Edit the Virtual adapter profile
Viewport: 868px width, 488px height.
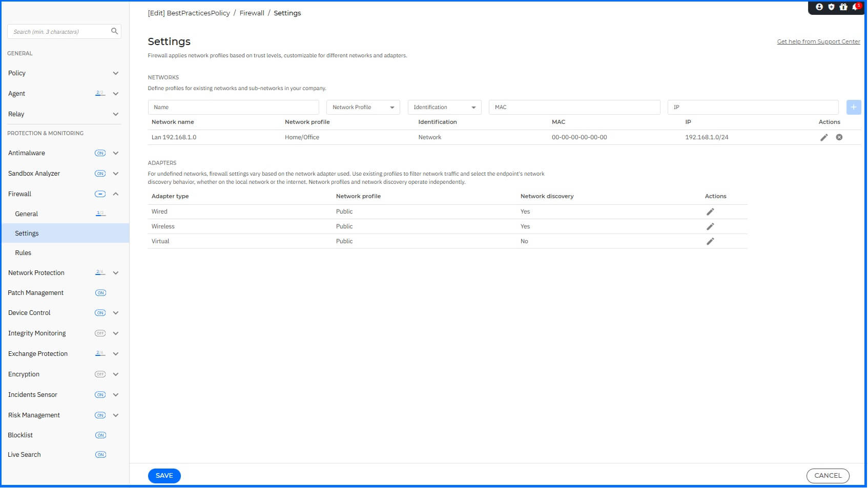[710, 241]
